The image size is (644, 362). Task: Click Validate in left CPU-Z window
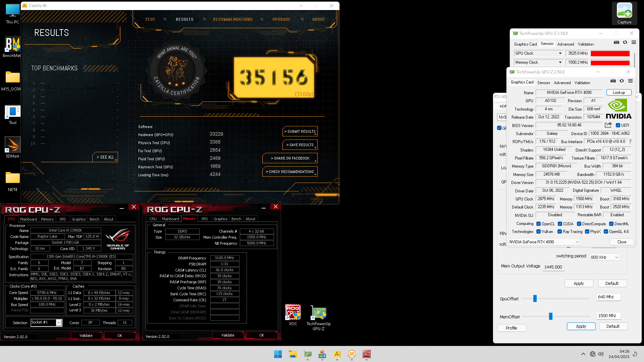[86, 336]
